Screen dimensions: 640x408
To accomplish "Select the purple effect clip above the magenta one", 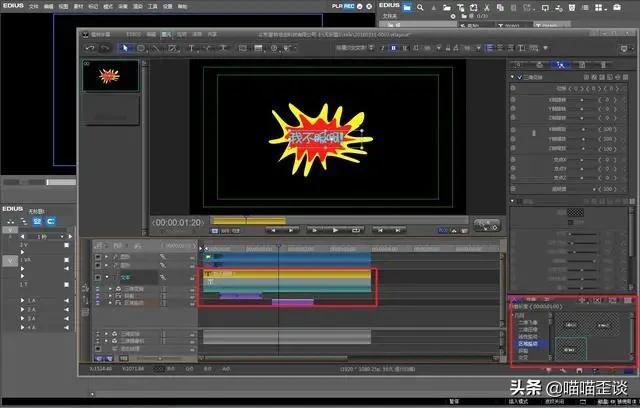I will pyautogui.click(x=241, y=295).
